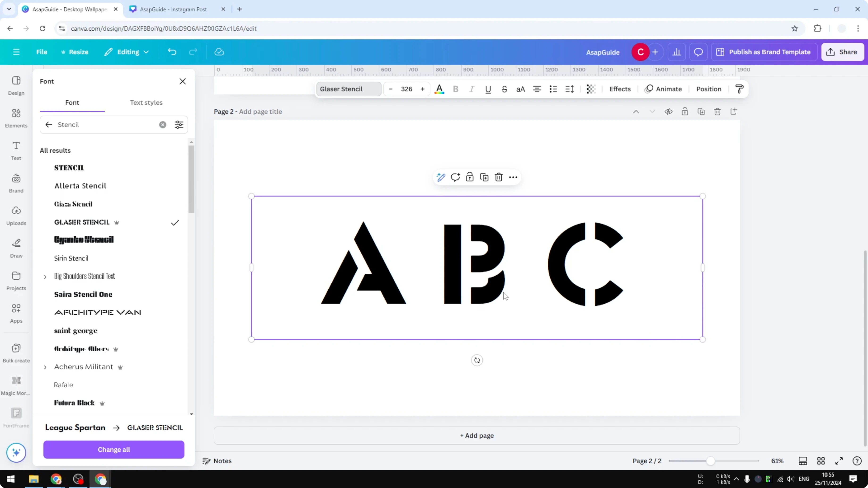Click the Add page button
Screen dimensions: 868x488
pos(476,435)
